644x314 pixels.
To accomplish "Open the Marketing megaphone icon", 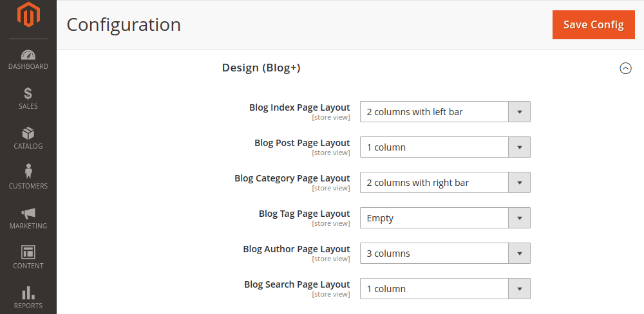I will [x=28, y=214].
